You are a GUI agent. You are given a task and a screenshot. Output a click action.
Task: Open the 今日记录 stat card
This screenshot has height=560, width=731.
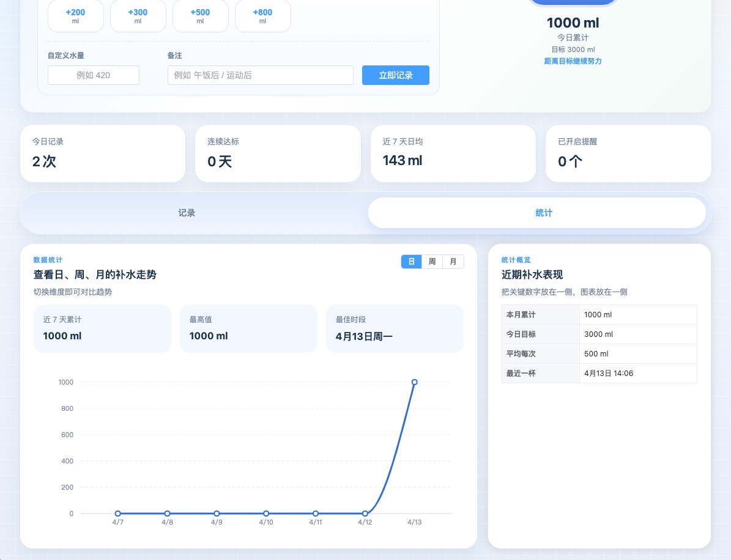103,153
